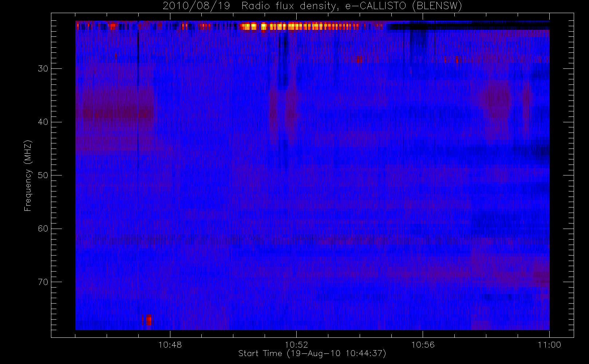This screenshot has height=364, width=589.
Task: Click the 10:48 time tick label
Action: pyautogui.click(x=170, y=345)
